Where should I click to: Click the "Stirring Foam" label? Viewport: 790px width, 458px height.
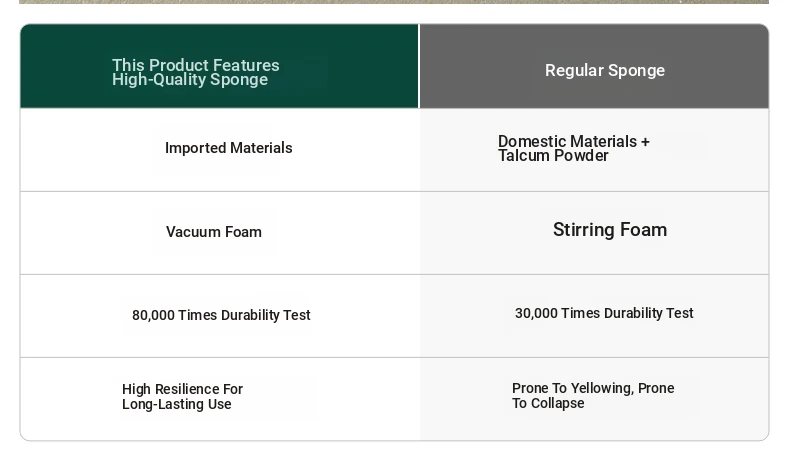(x=610, y=230)
